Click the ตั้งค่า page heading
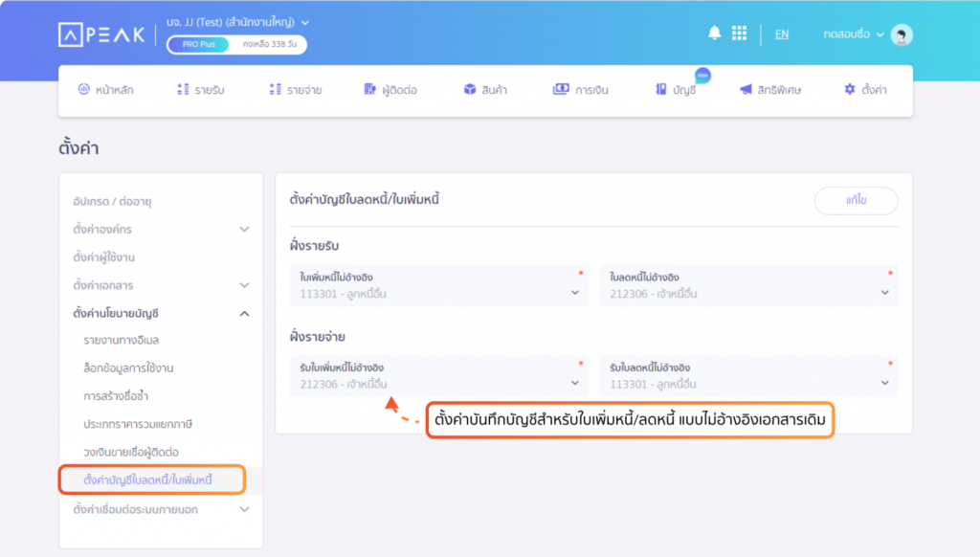This screenshot has width=980, height=557. (x=78, y=148)
